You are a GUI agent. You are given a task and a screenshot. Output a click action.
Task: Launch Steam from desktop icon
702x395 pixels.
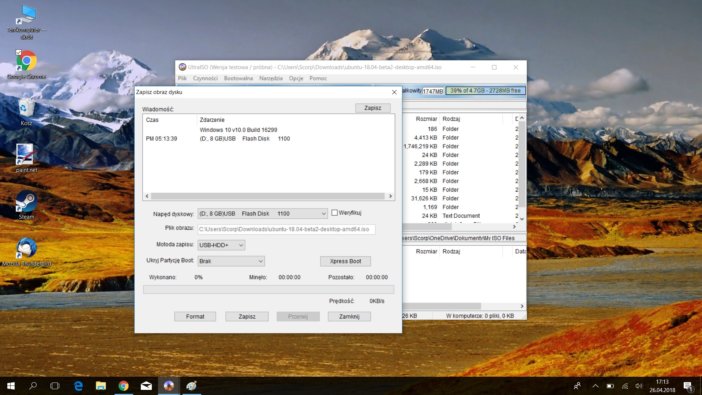(26, 205)
